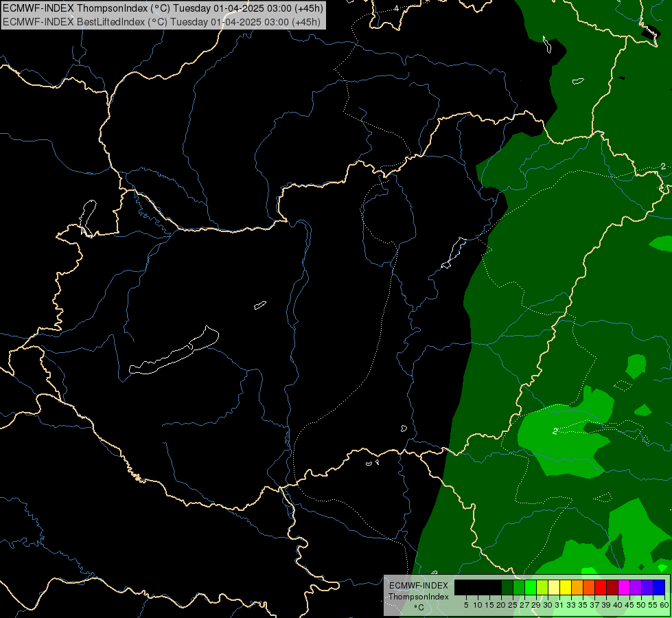Click the legend scale value 45
The width and height of the screenshot is (672, 618).
pos(629,605)
